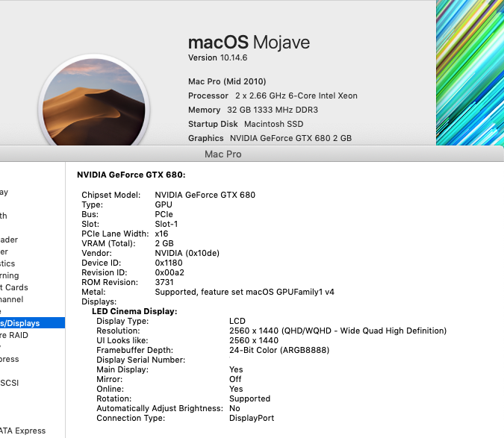Click Vendor value 'NVIDIA (0x10de)'
This screenshot has width=504, height=438.
(x=187, y=253)
